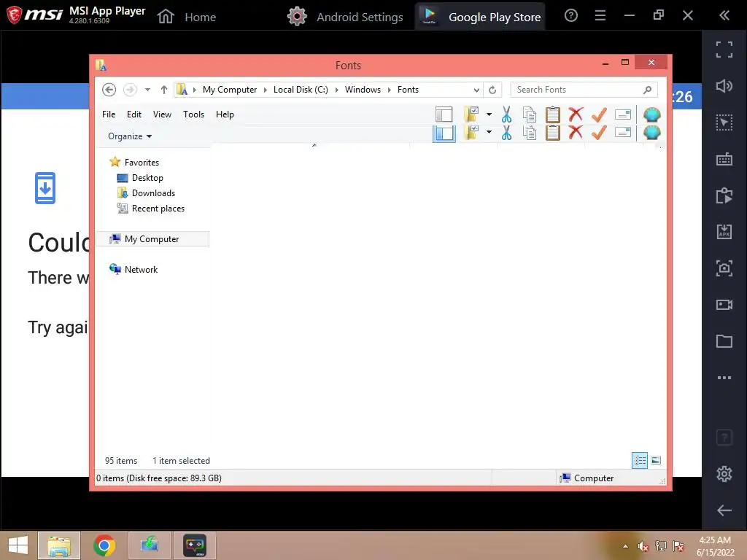
Task: Switch to details view icon
Action: pyautogui.click(x=639, y=460)
